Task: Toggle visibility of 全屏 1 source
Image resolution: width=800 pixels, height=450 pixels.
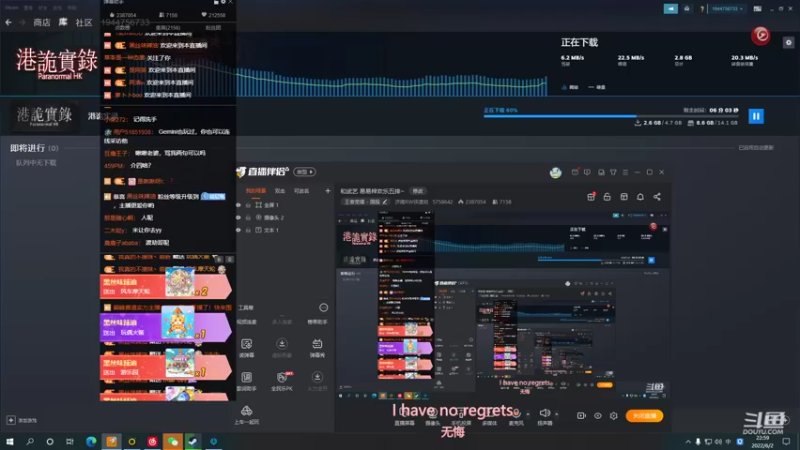Action: click(x=238, y=205)
